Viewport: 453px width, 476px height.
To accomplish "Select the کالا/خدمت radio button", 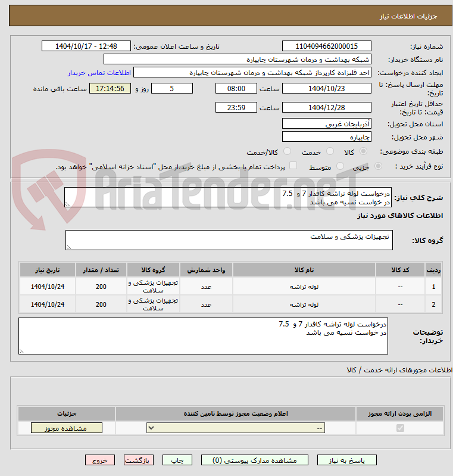I will pos(287,151).
